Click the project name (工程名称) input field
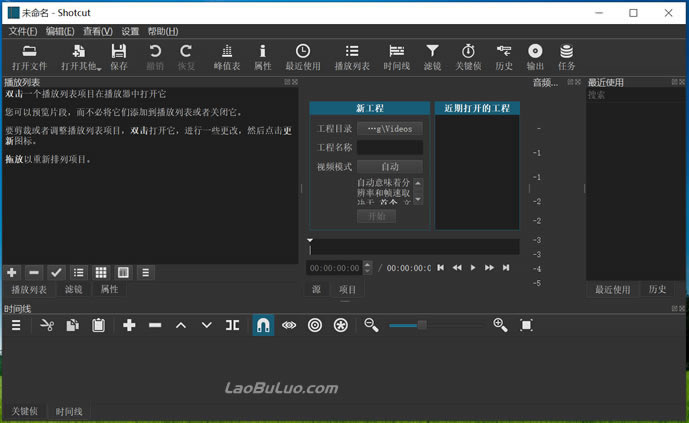The height and width of the screenshot is (423, 689). tap(390, 147)
